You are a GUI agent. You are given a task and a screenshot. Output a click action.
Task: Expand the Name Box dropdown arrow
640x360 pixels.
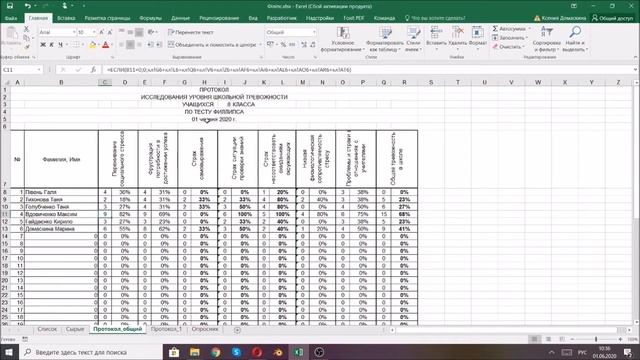[x=39, y=70]
